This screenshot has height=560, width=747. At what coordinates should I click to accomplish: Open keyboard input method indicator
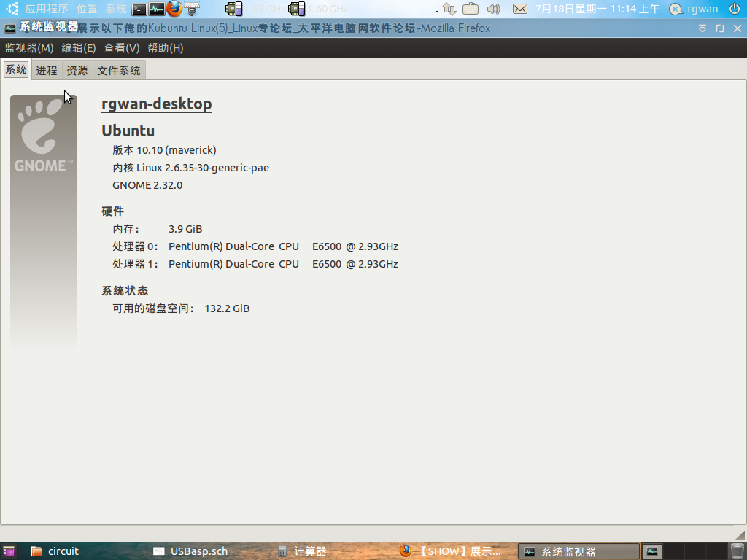(471, 9)
